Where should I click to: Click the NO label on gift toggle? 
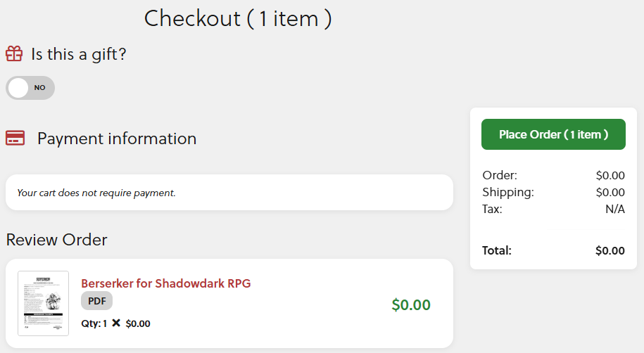[40, 88]
